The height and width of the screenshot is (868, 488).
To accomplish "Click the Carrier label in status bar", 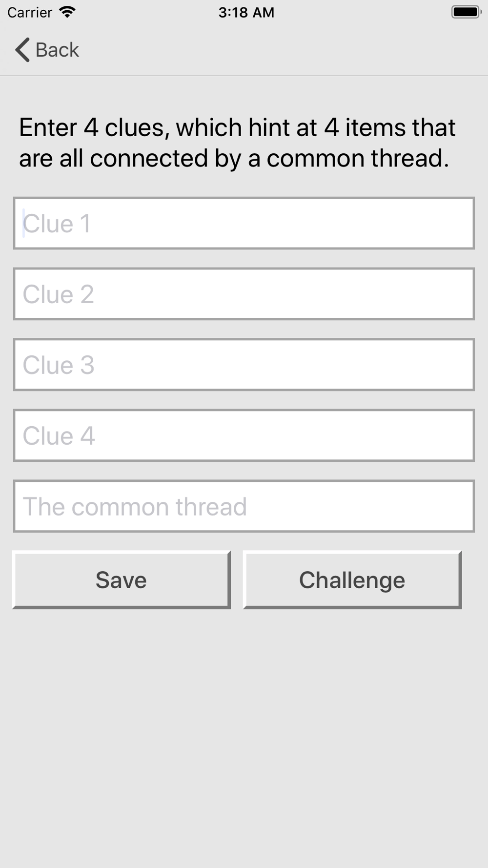I will 30,12.
